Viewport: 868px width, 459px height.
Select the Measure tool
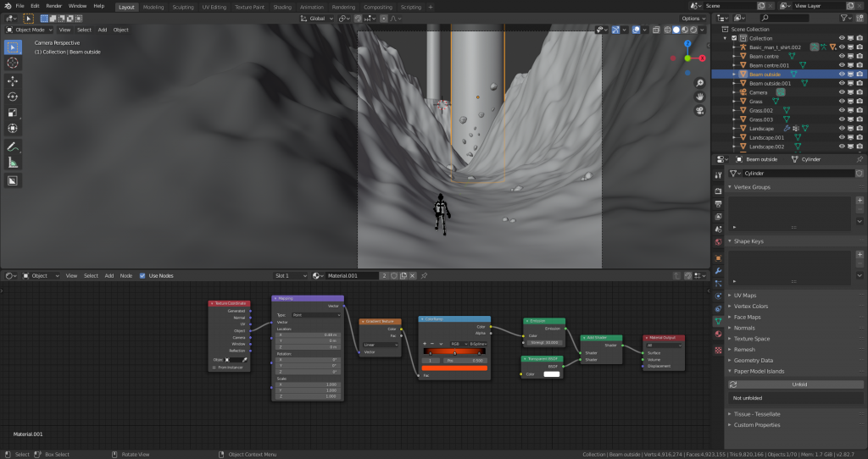click(x=13, y=163)
